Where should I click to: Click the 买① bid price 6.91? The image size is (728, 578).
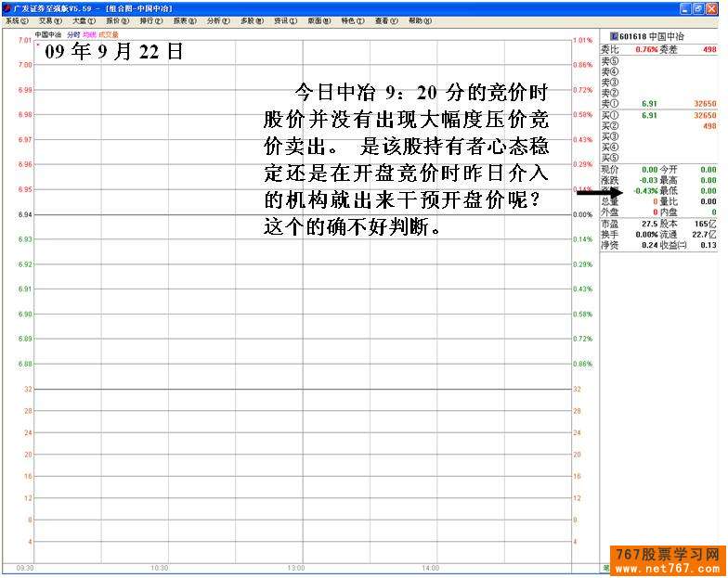click(x=649, y=115)
